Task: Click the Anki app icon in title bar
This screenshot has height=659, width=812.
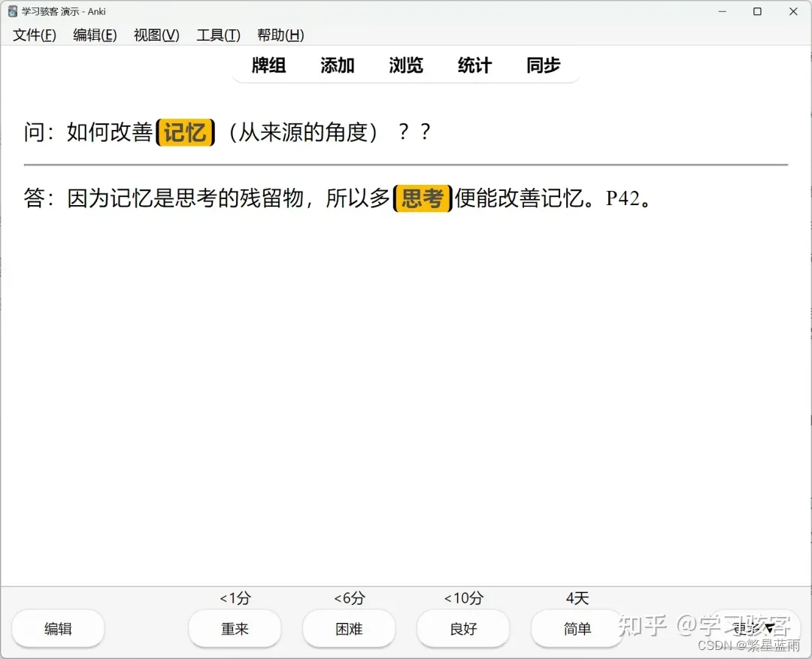Action: [13, 11]
